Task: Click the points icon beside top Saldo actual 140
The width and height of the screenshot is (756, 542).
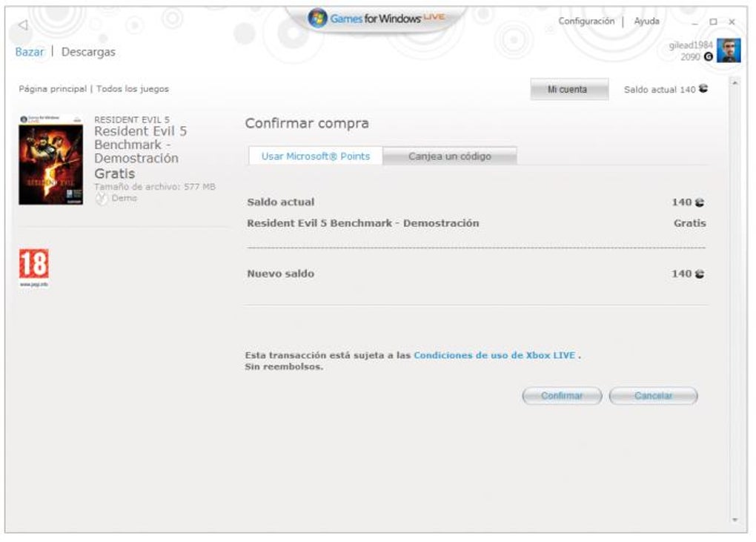Action: tap(703, 89)
